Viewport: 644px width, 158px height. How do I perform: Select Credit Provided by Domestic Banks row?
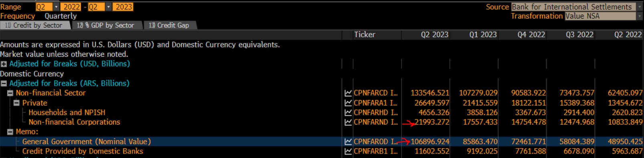[x=83, y=151]
